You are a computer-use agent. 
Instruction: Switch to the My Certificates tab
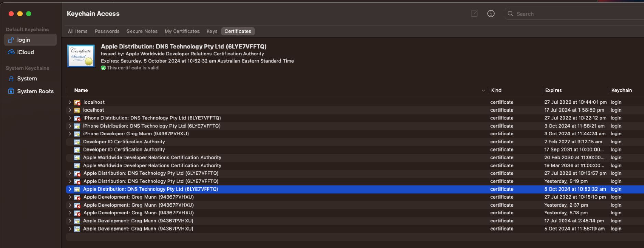pos(182,31)
